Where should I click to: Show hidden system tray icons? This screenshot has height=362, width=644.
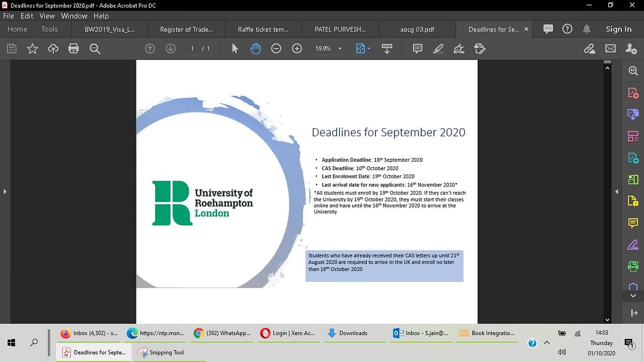(547, 343)
